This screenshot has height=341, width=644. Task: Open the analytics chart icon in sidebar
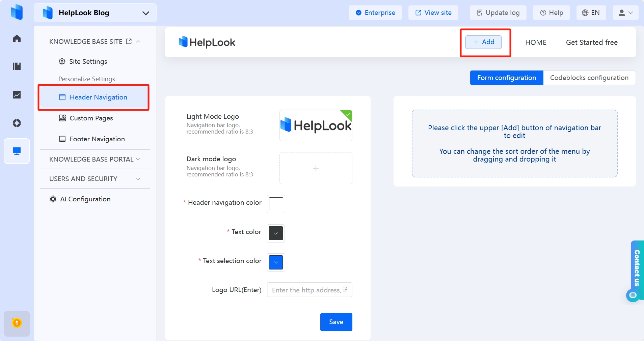[17, 95]
